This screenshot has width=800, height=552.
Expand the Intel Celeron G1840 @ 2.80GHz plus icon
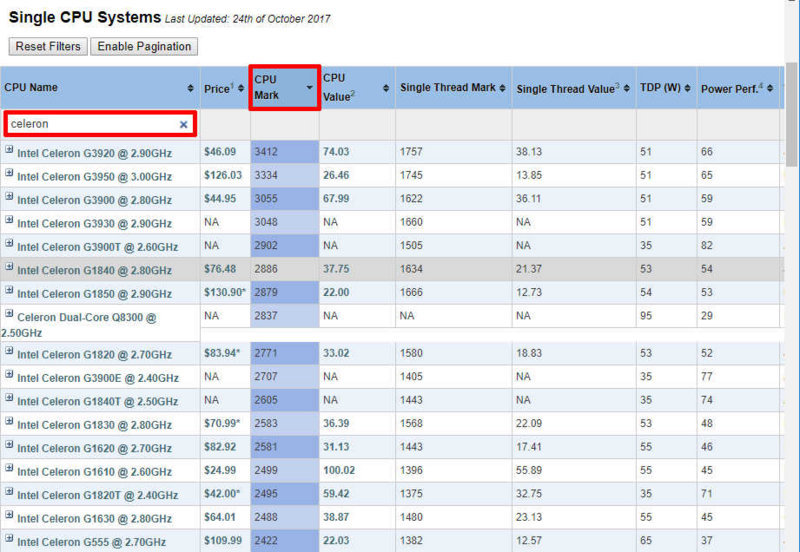(x=9, y=266)
